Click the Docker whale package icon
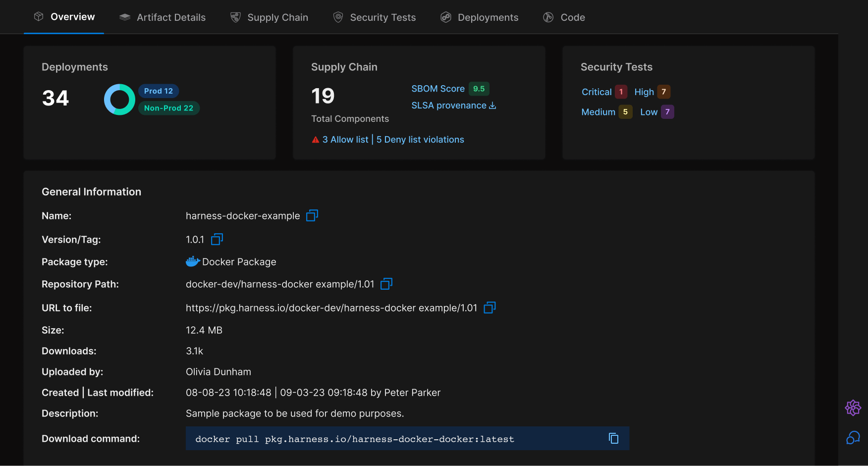868x466 pixels. pos(193,261)
